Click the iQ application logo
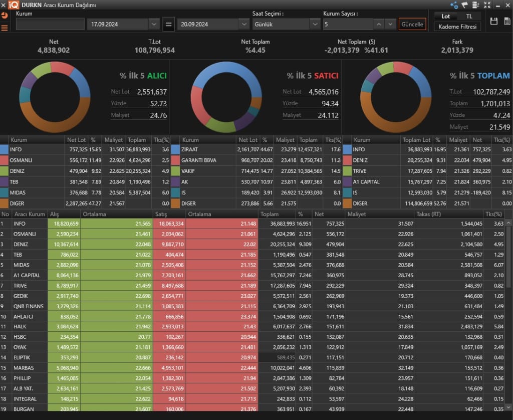Viewport: 513px width, 420px height. click(x=14, y=5)
